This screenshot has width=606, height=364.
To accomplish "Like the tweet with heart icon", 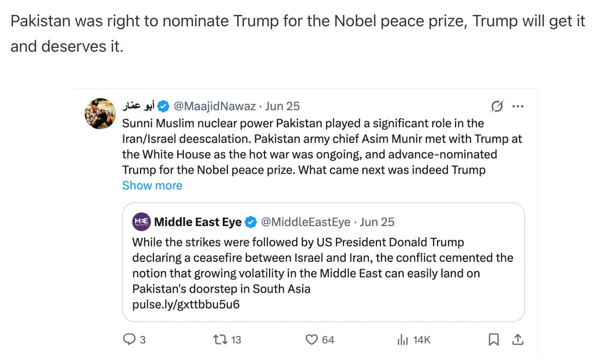I will point(311,339).
